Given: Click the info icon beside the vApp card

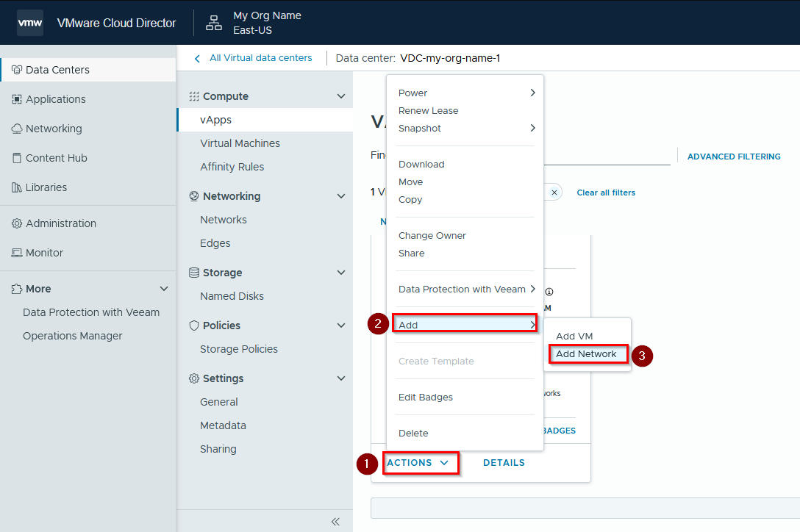Looking at the screenshot, I should [549, 292].
